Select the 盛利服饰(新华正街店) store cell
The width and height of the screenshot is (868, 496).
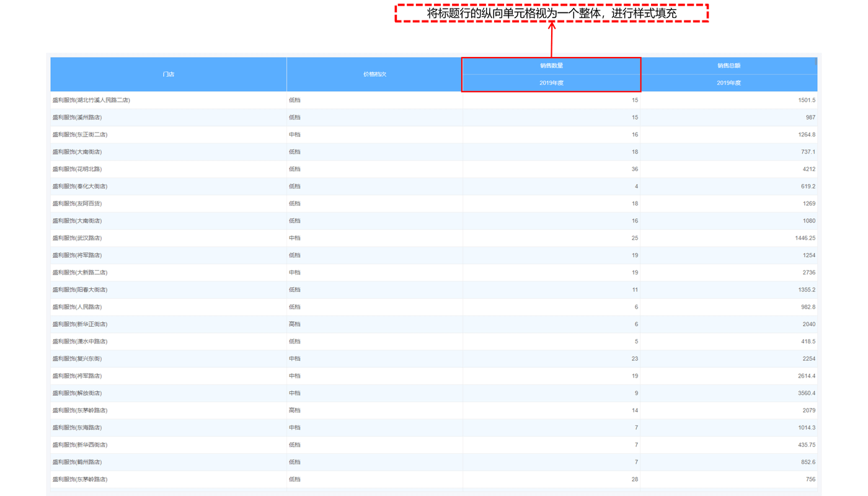coord(80,324)
